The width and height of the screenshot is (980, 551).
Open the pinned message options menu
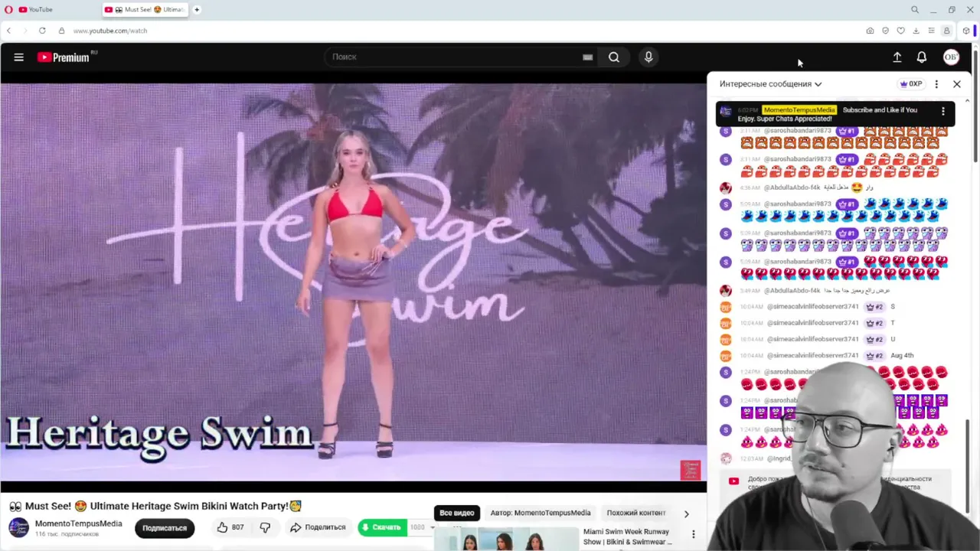[x=943, y=111]
